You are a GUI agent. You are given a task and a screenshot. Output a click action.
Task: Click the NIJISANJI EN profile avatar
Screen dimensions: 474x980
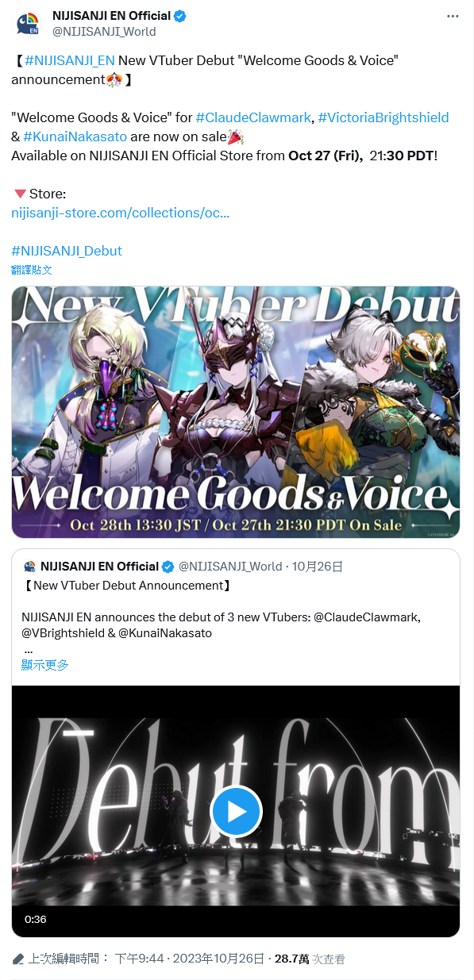point(28,23)
